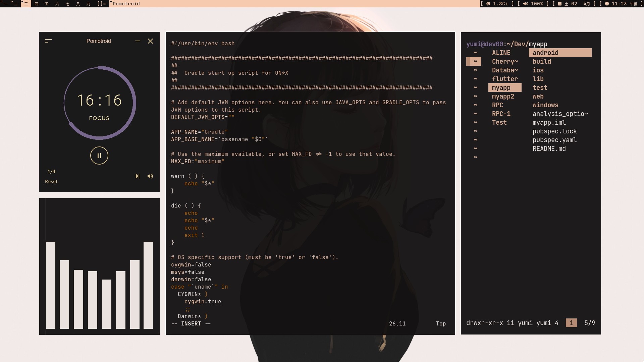Select the flutter directory in middle column
The height and width of the screenshot is (362, 644).
[x=505, y=79]
